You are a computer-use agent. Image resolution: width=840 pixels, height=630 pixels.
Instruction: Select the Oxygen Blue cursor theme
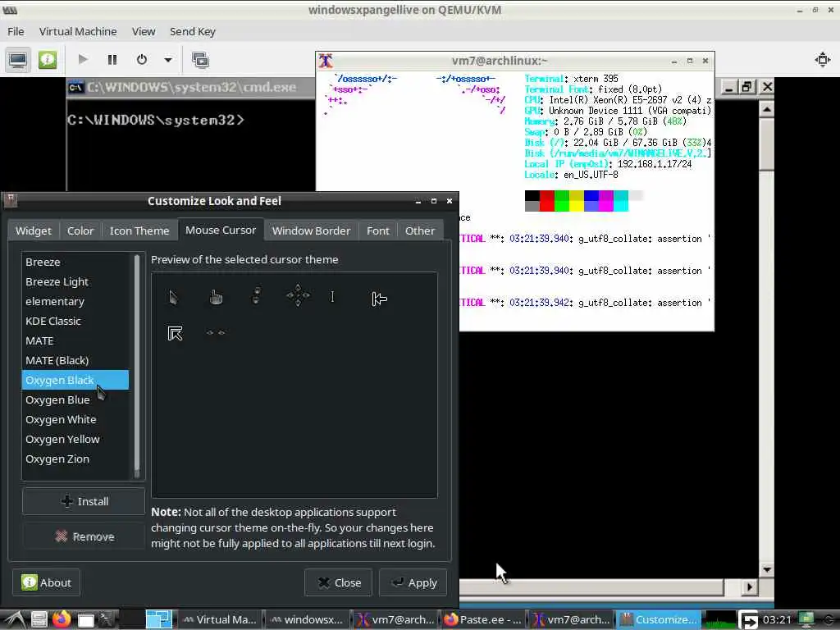pos(75,399)
